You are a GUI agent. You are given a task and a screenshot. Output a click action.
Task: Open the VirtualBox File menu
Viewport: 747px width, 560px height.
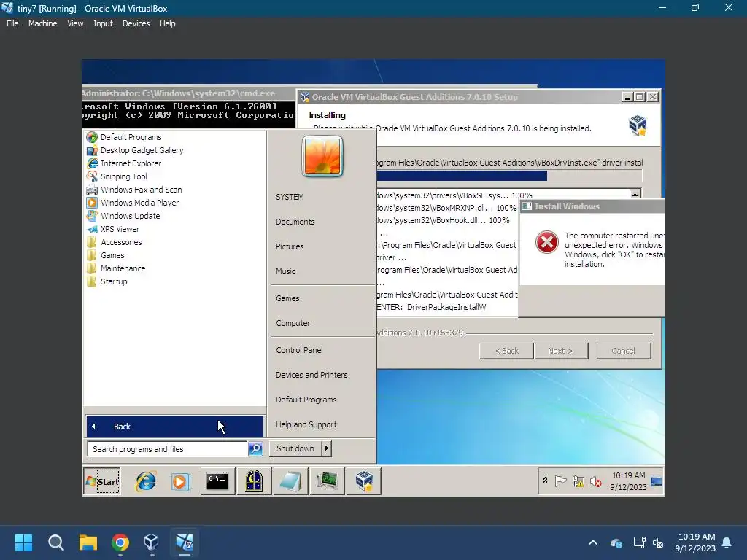(x=12, y=23)
